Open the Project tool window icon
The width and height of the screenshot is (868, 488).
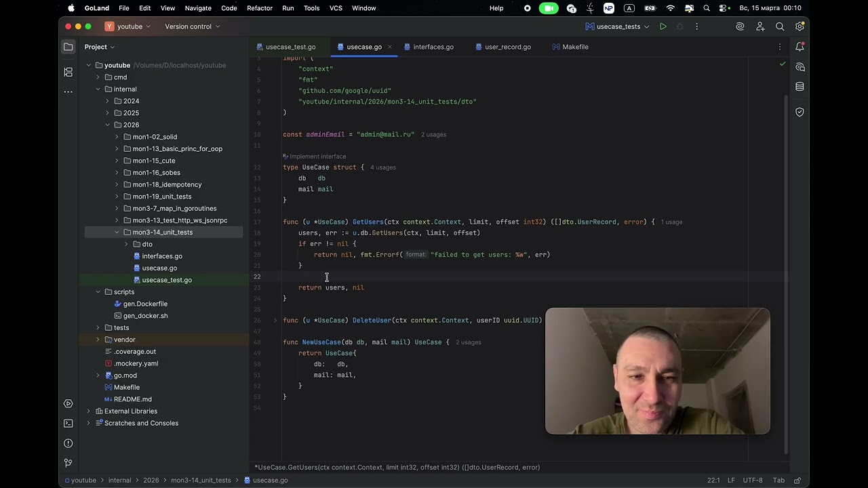pos(68,47)
